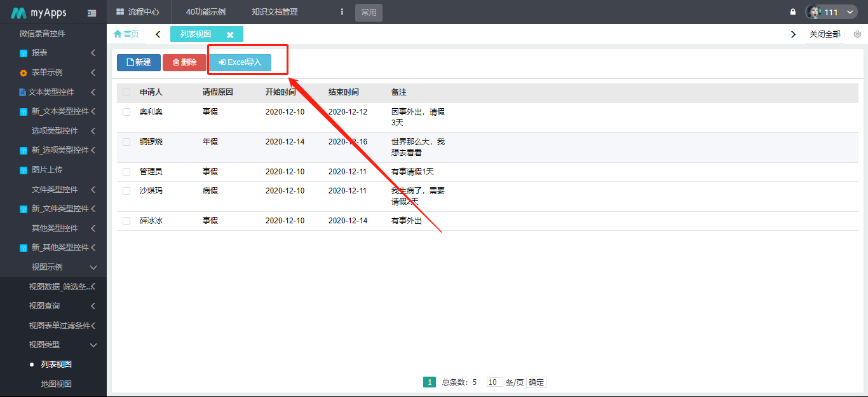This screenshot has width=868, height=397.
Task: Click the 确定 pagination confirm button
Action: [536, 382]
